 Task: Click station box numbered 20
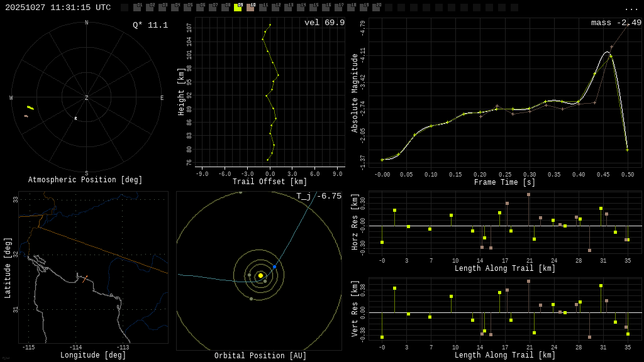click(376, 8)
